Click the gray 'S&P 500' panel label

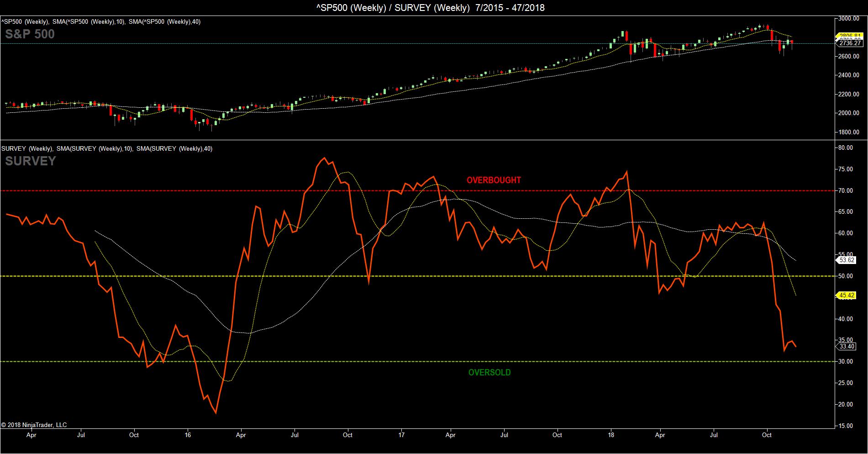pyautogui.click(x=30, y=34)
